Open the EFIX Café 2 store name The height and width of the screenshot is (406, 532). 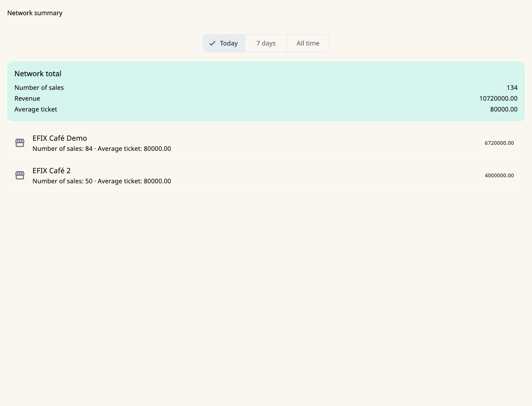52,171
